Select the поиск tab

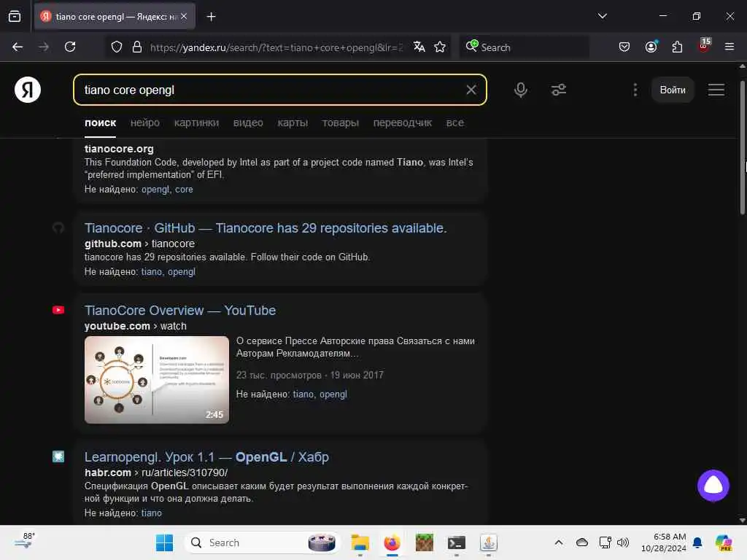click(x=100, y=122)
